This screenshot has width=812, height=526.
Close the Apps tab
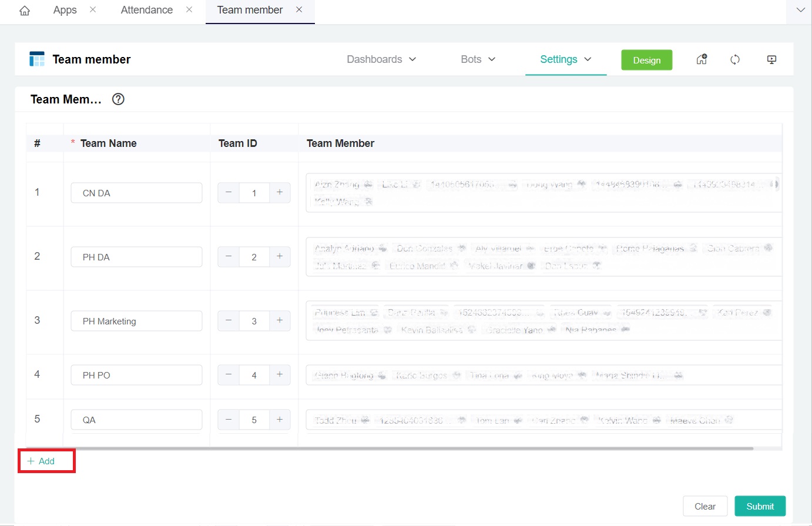coord(93,10)
